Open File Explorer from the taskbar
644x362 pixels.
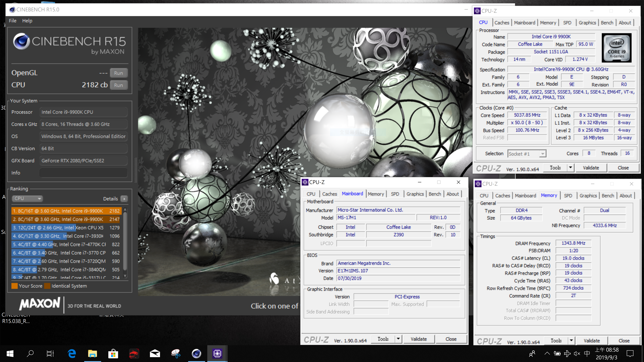click(x=93, y=353)
